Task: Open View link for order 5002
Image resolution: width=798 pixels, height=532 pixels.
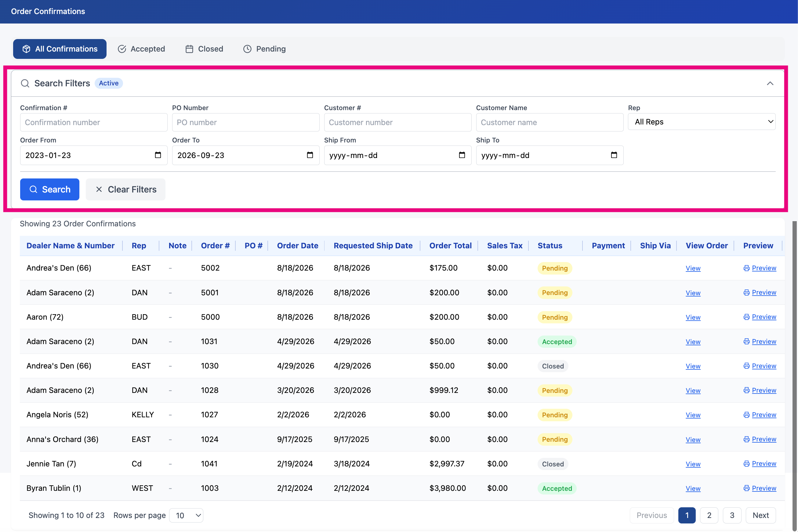Action: (693, 268)
